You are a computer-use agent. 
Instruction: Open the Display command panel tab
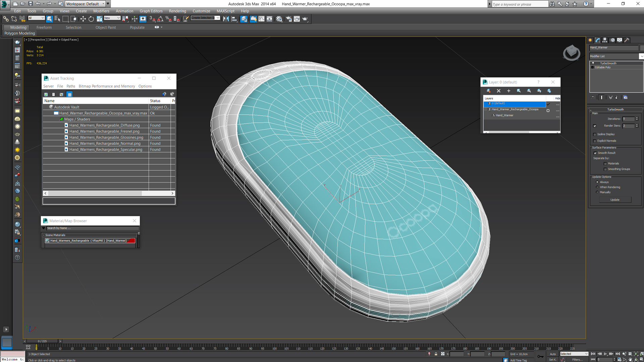click(620, 40)
